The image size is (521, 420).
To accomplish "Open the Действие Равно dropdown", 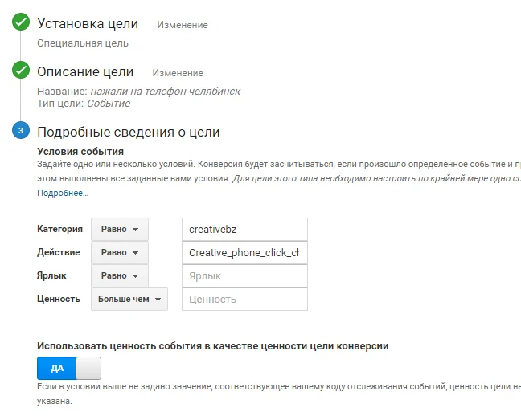I will click(120, 252).
